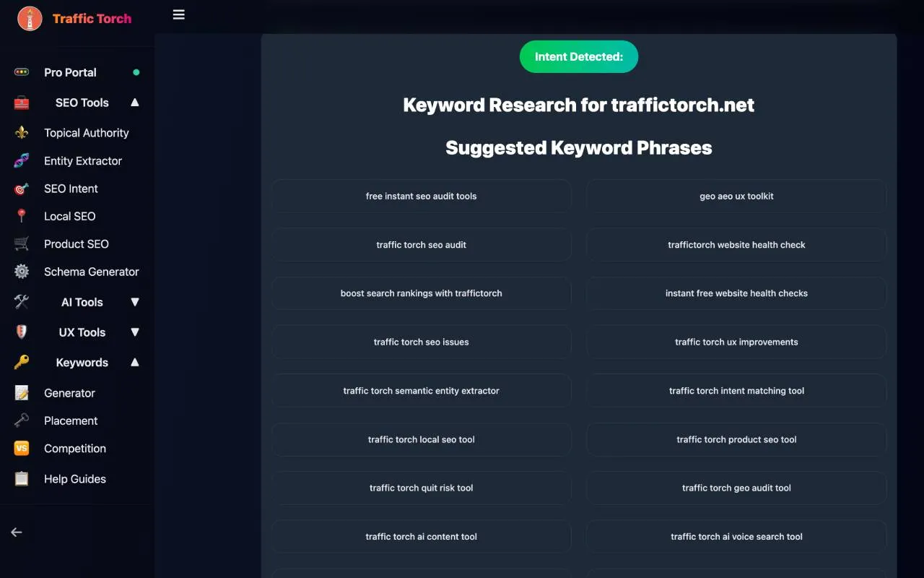Click the SEO Intent target icon
Image resolution: width=924 pixels, height=578 pixels.
tap(22, 189)
